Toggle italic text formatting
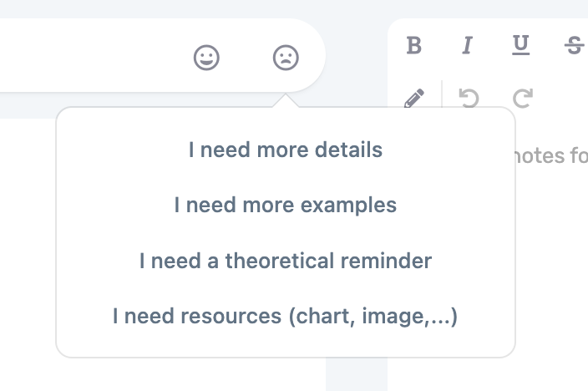Image resolution: width=588 pixels, height=391 pixels. tap(467, 45)
